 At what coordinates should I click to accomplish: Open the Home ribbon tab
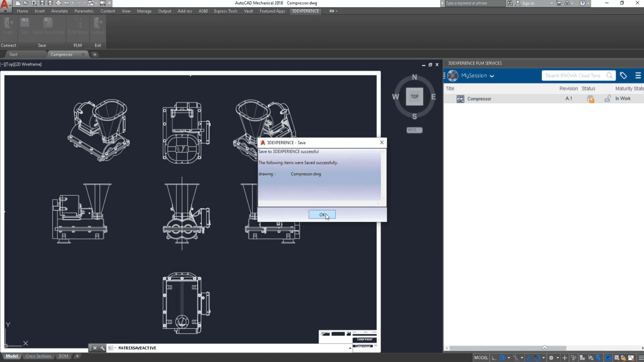pos(22,11)
